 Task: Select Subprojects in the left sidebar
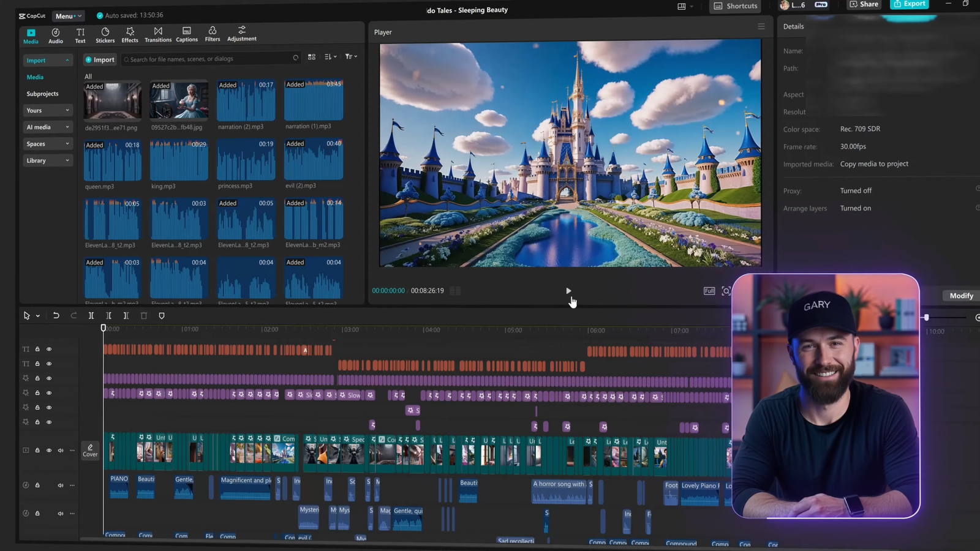42,94
